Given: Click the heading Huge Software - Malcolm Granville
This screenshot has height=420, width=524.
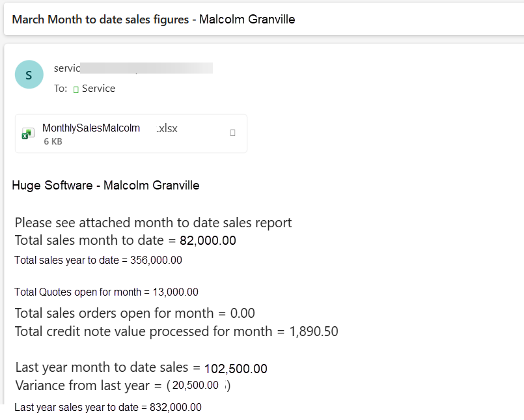Looking at the screenshot, I should pos(105,185).
